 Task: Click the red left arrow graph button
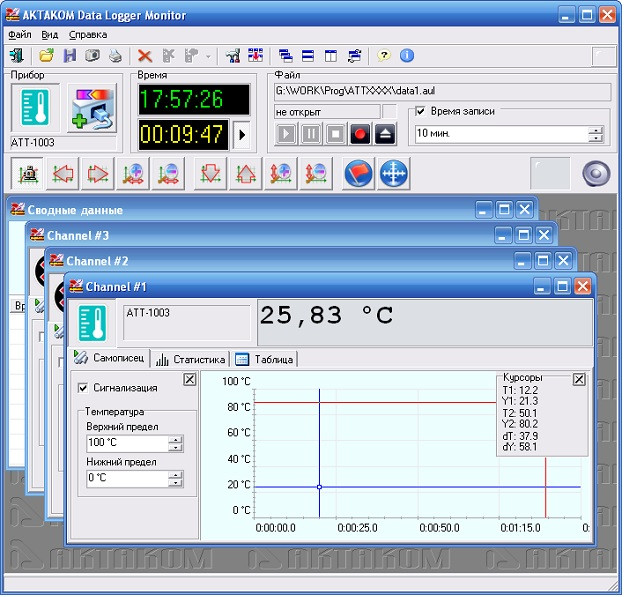63,174
